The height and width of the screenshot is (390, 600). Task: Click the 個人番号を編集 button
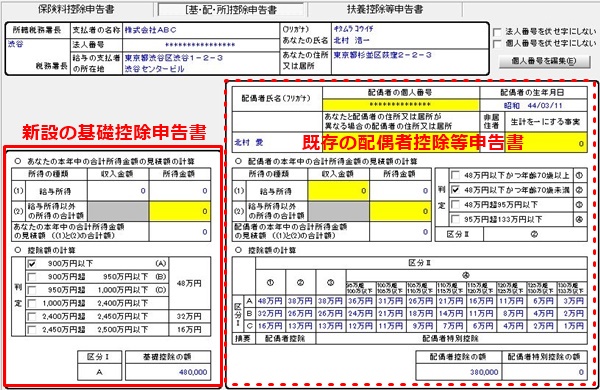point(545,61)
